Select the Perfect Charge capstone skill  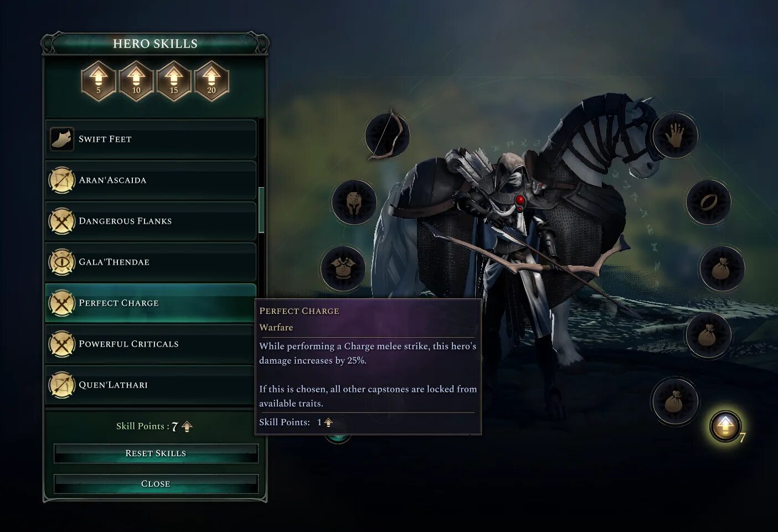151,303
